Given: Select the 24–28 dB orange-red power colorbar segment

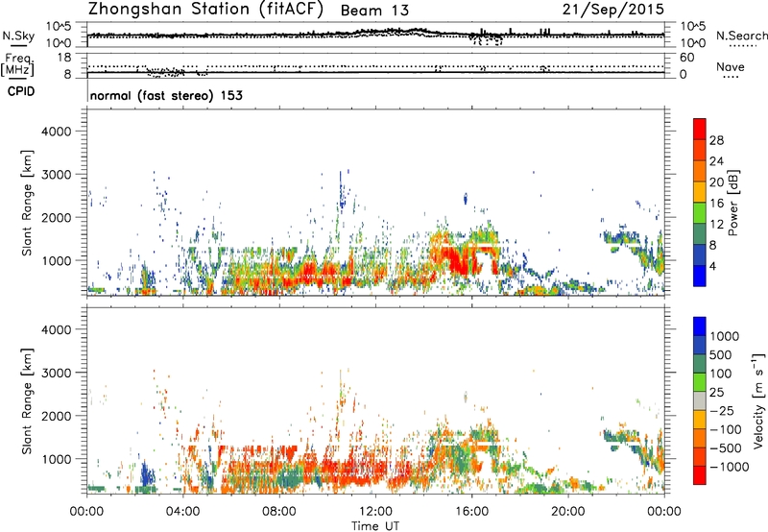Looking at the screenshot, I should [x=700, y=151].
